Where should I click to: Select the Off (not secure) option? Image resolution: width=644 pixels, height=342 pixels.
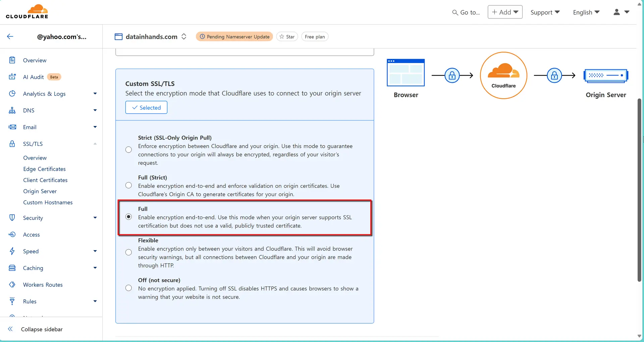point(128,288)
